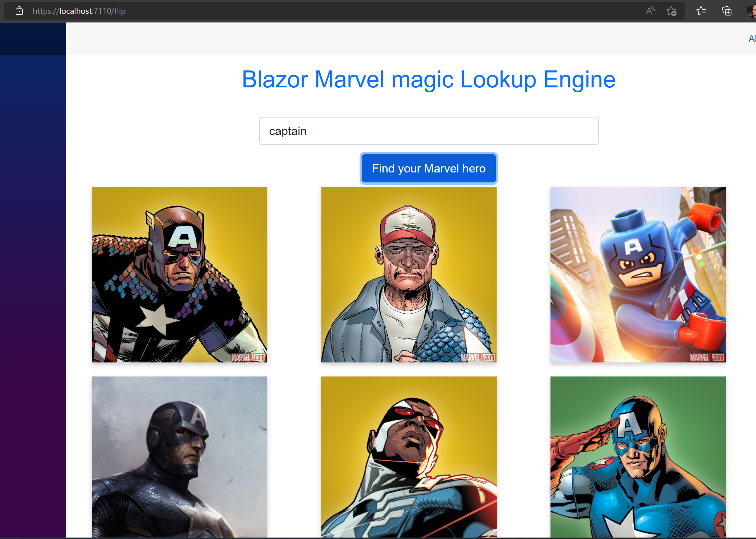Viewport: 756px width, 539px height.
Task: Activate Read aloud in the browser toolbar
Action: [650, 11]
